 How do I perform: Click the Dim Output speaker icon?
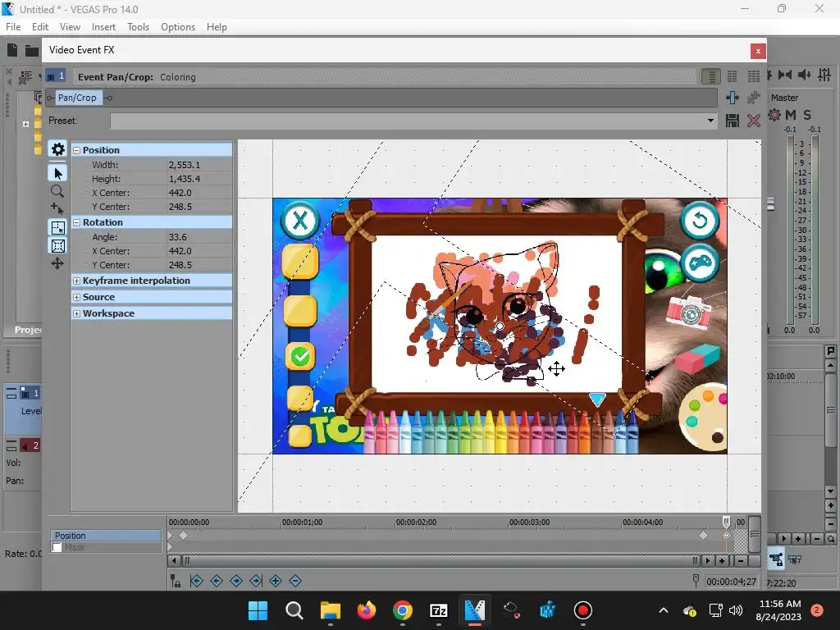(804, 75)
